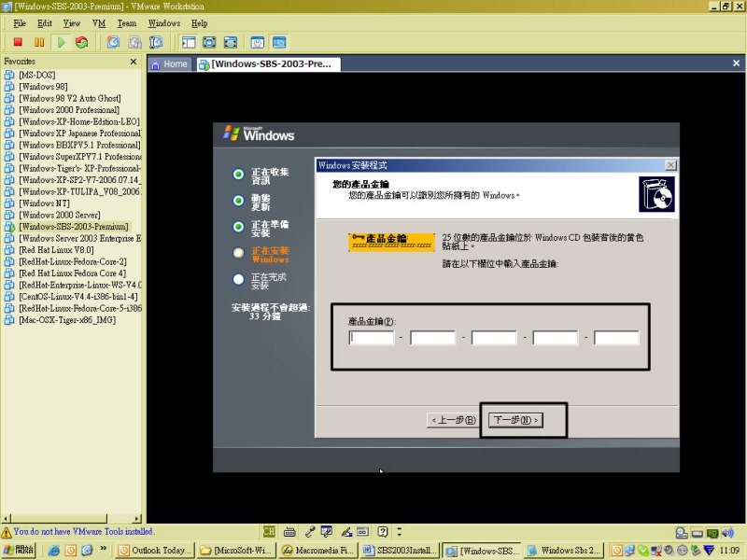Click the sound device status icon
Image resolution: width=747 pixels, height=560 pixels.
pos(728,533)
